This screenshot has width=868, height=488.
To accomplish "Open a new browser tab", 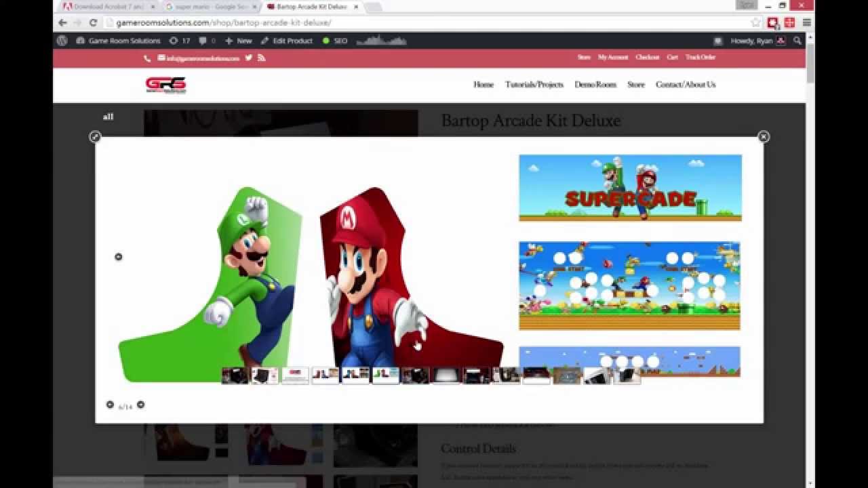I will (373, 7).
